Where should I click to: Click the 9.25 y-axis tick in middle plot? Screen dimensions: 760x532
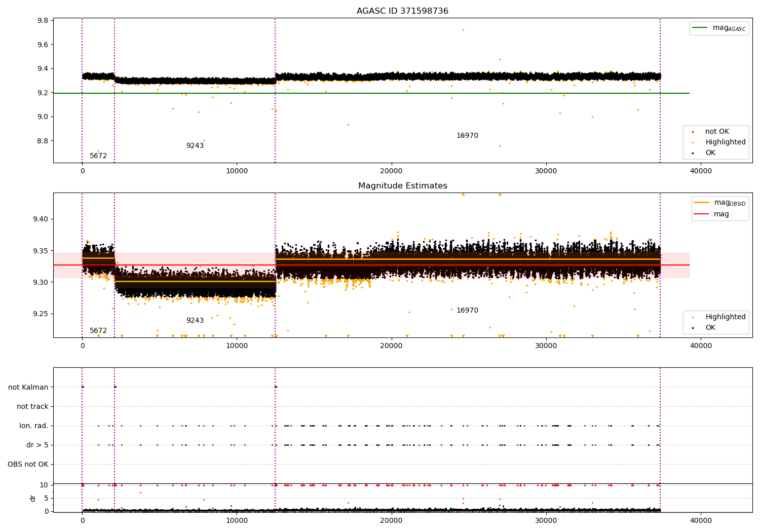[x=41, y=314]
